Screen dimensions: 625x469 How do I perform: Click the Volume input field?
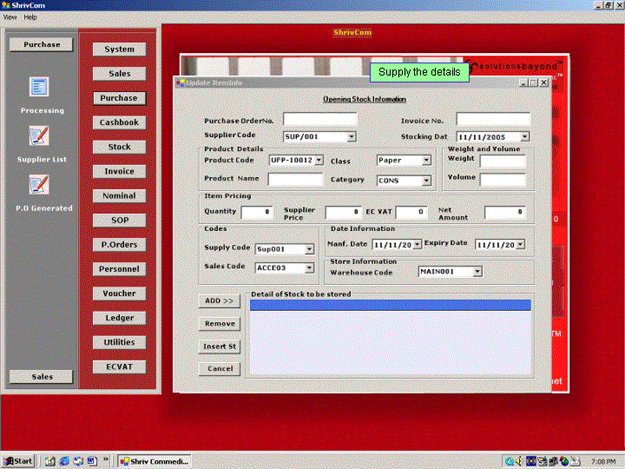[x=503, y=180]
